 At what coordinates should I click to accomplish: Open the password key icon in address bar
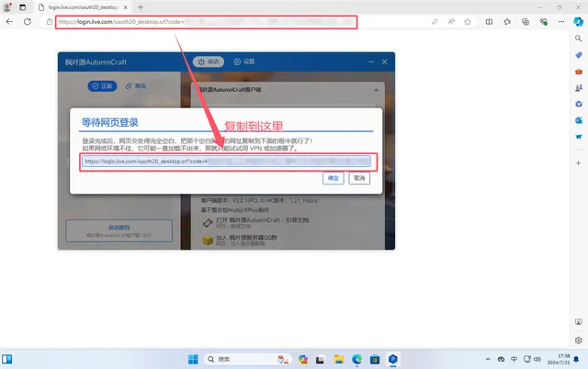coord(435,22)
